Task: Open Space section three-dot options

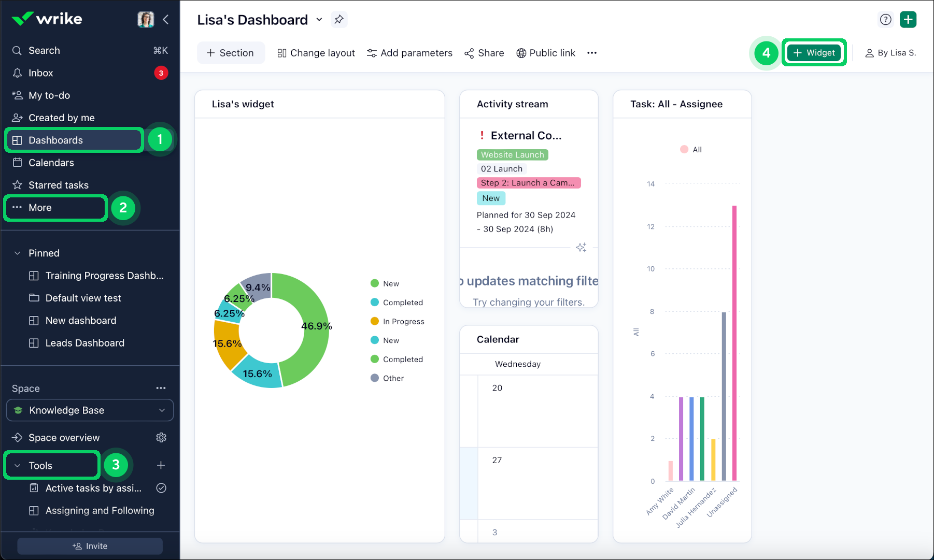Action: (161, 388)
